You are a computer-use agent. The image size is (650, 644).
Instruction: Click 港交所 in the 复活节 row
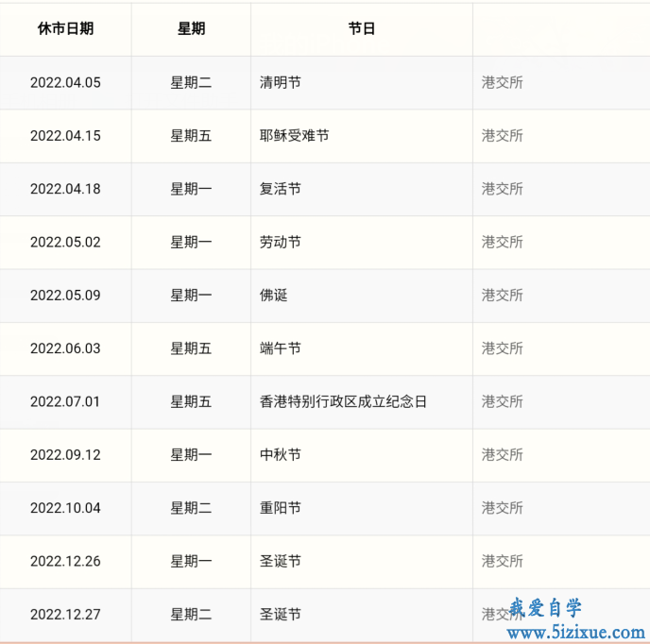503,189
